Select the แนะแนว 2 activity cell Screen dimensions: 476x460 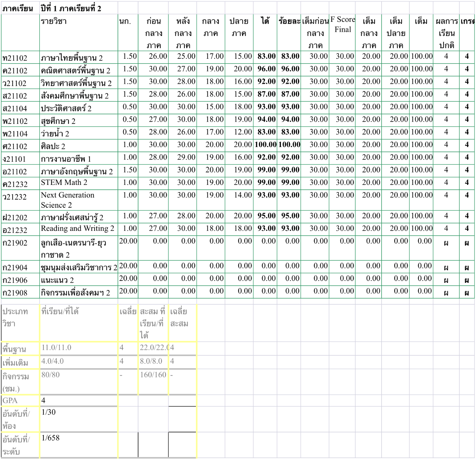(x=79, y=279)
